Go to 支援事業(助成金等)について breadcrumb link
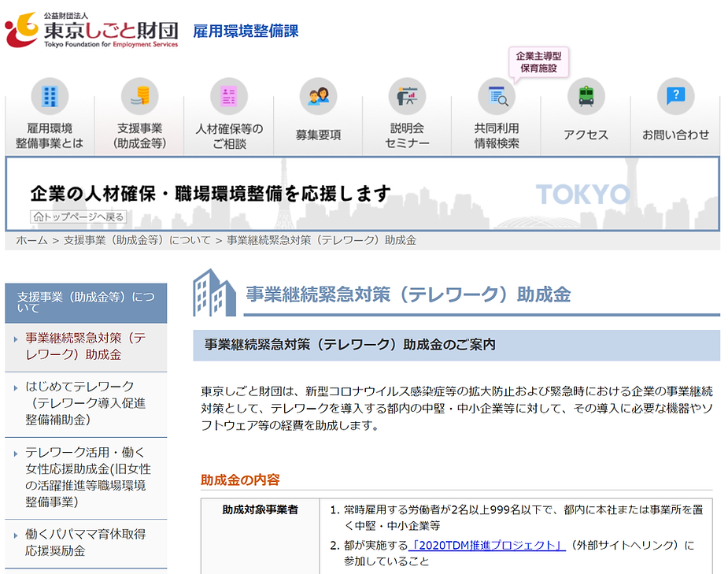The width and height of the screenshot is (728, 574). (137, 240)
